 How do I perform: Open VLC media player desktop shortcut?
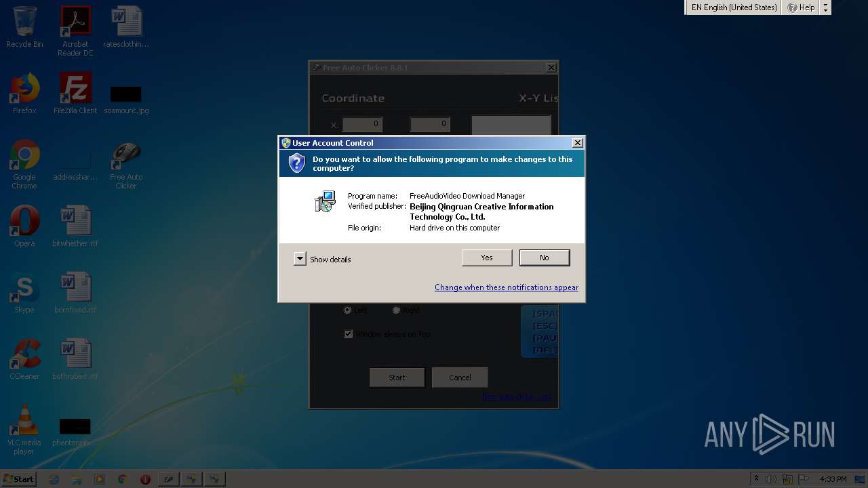pos(24,430)
